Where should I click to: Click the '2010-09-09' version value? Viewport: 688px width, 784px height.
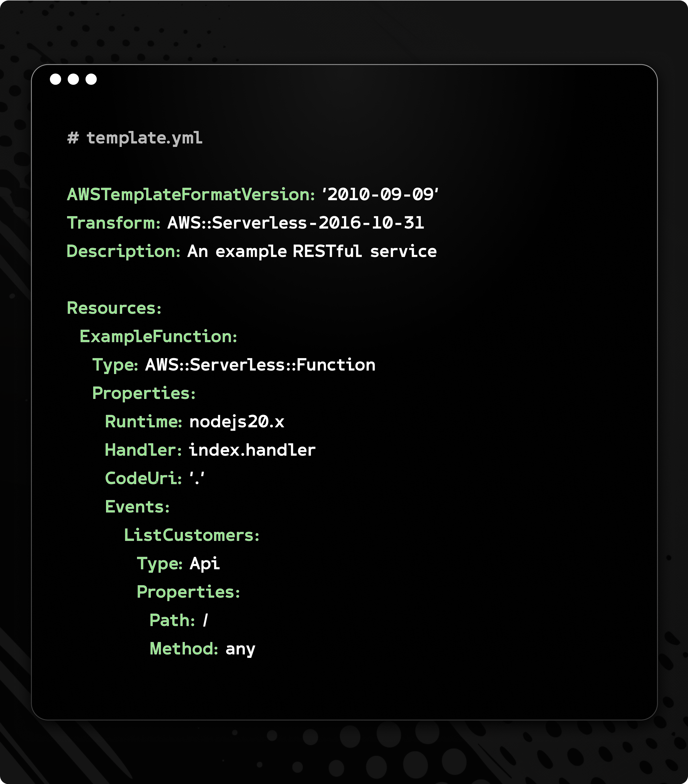coord(380,194)
